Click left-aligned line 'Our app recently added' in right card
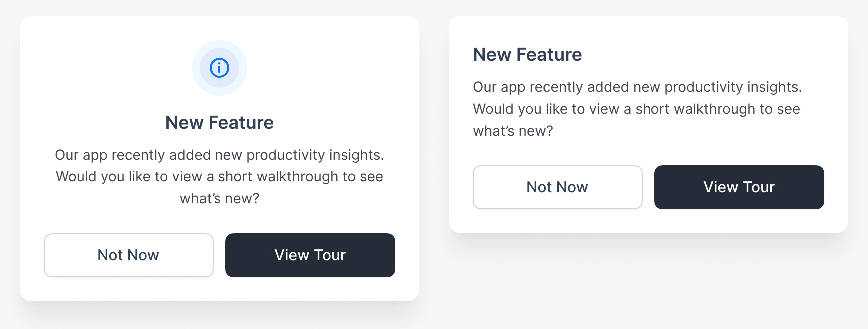 637,87
